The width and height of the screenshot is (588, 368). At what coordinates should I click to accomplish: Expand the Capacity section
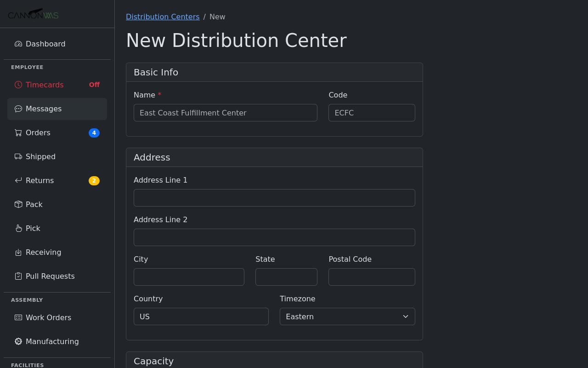[153, 361]
